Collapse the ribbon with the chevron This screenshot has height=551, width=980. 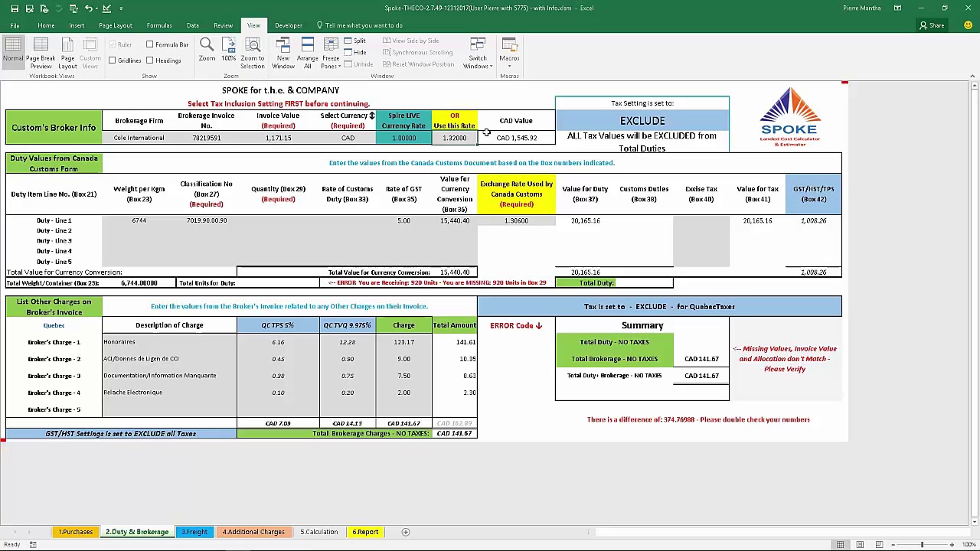(x=972, y=76)
